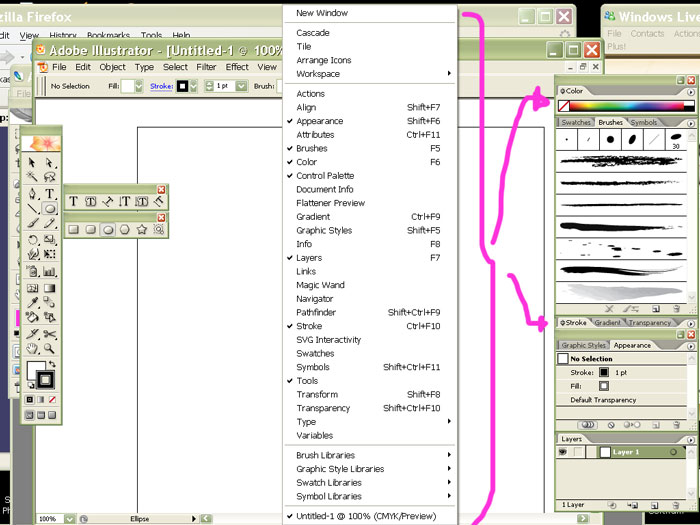Open Gradient tab beside Stroke tab

click(607, 323)
